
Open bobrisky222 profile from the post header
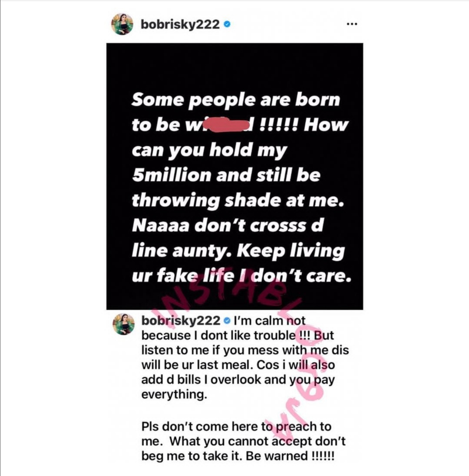[180, 24]
